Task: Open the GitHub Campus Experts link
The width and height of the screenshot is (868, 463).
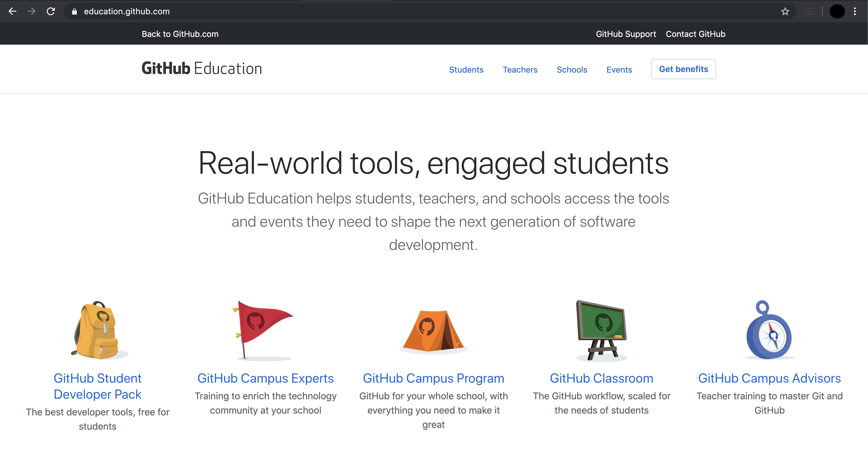Action: (x=265, y=378)
